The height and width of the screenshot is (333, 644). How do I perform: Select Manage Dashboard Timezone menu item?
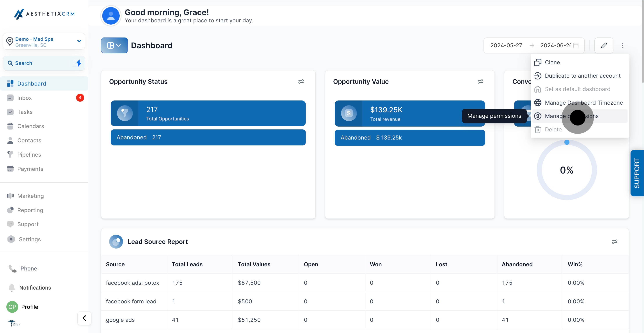(584, 103)
